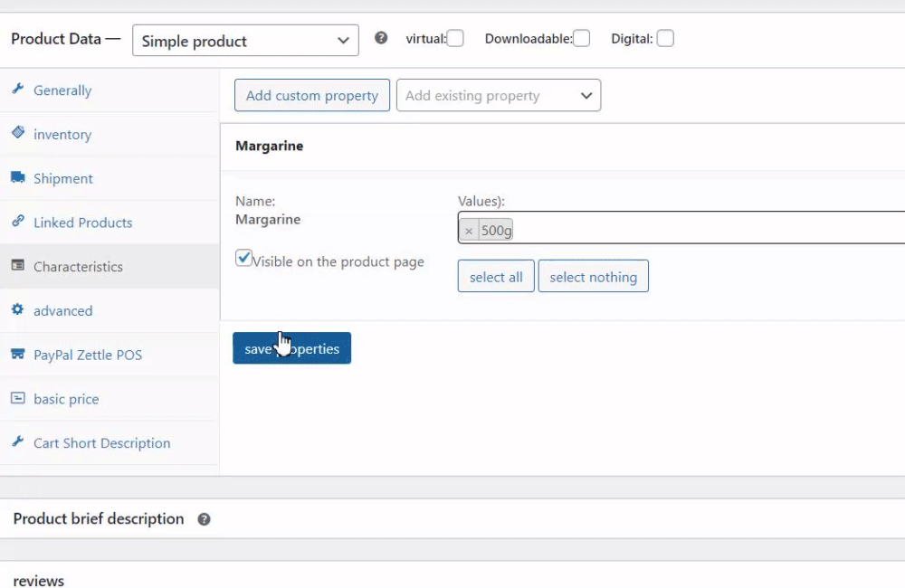Uncheck Visible on the product page
This screenshot has width=905, height=588.
tap(243, 259)
